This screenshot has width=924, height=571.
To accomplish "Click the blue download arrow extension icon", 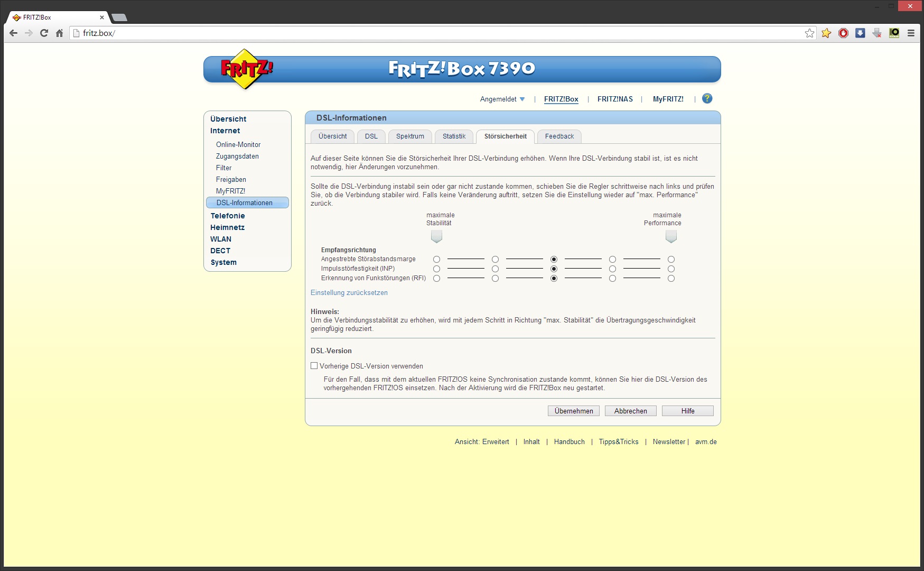I will coord(860,33).
